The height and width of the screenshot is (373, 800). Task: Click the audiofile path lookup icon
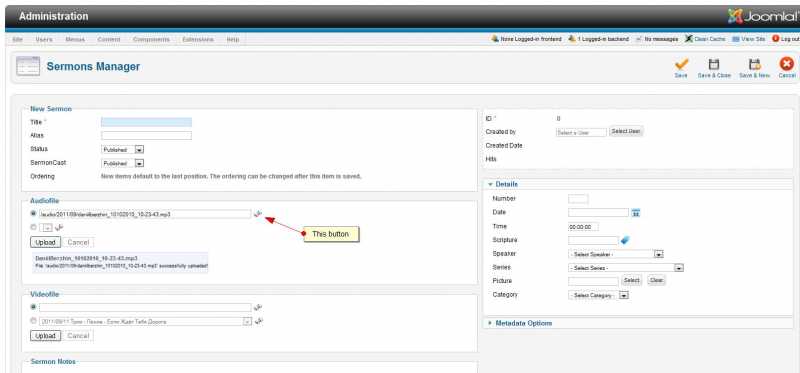pos(258,214)
